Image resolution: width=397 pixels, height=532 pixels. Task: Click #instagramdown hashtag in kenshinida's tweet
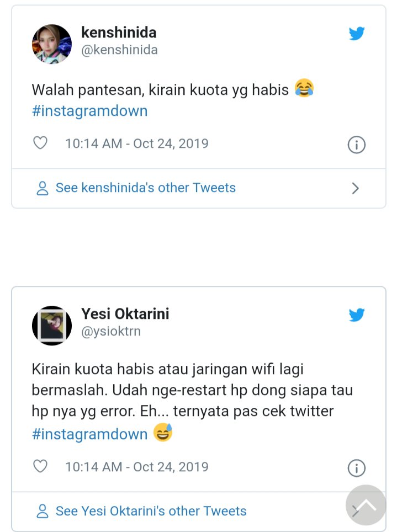point(89,111)
